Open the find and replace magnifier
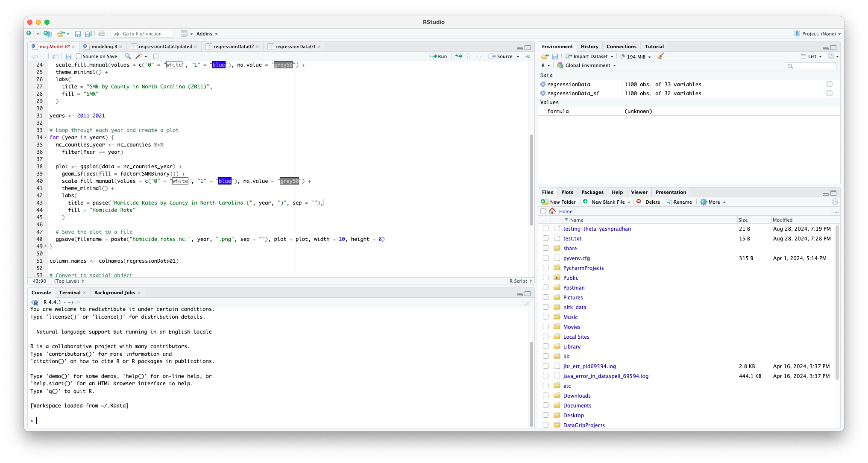Image resolution: width=868 pixels, height=463 pixels. pos(128,56)
